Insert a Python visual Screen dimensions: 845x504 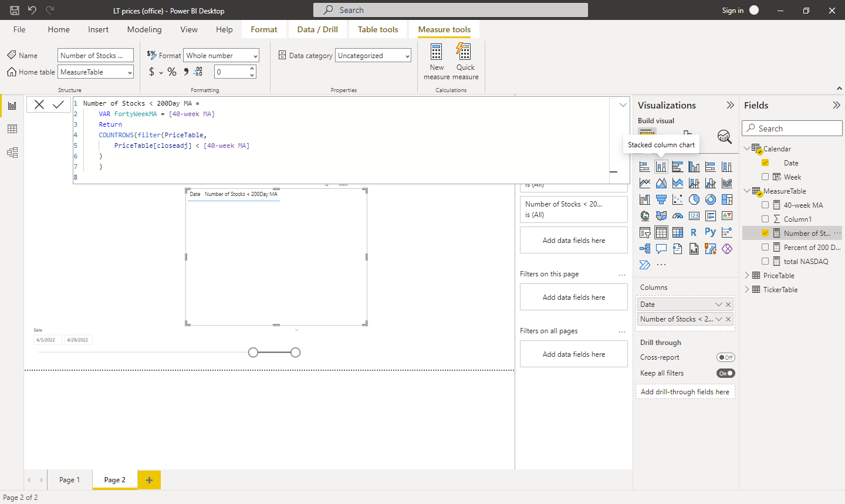[711, 232]
